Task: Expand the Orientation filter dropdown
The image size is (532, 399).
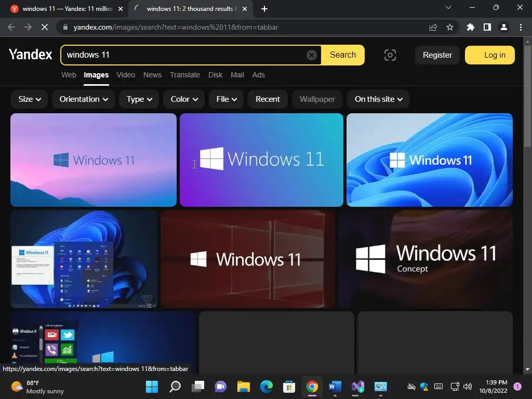Action: (x=84, y=99)
